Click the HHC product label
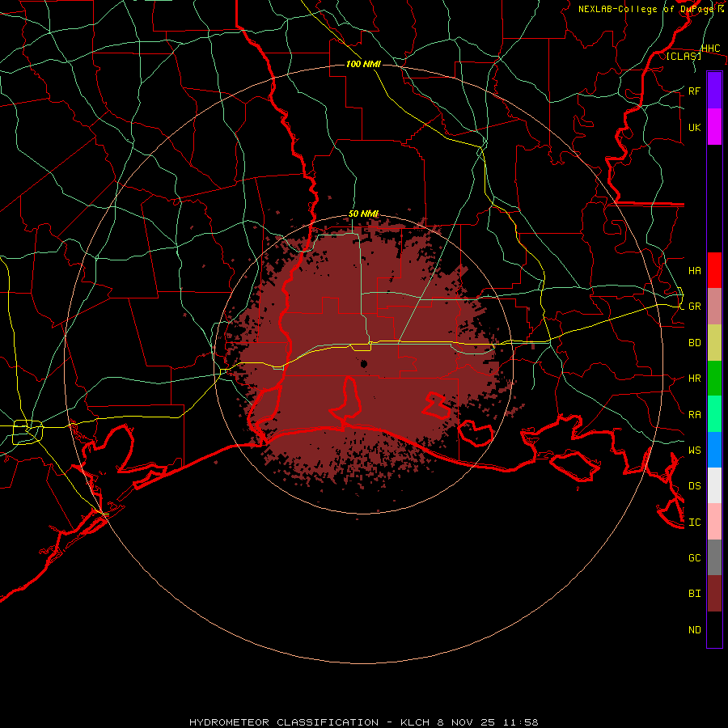This screenshot has height=728, width=728. (x=710, y=49)
